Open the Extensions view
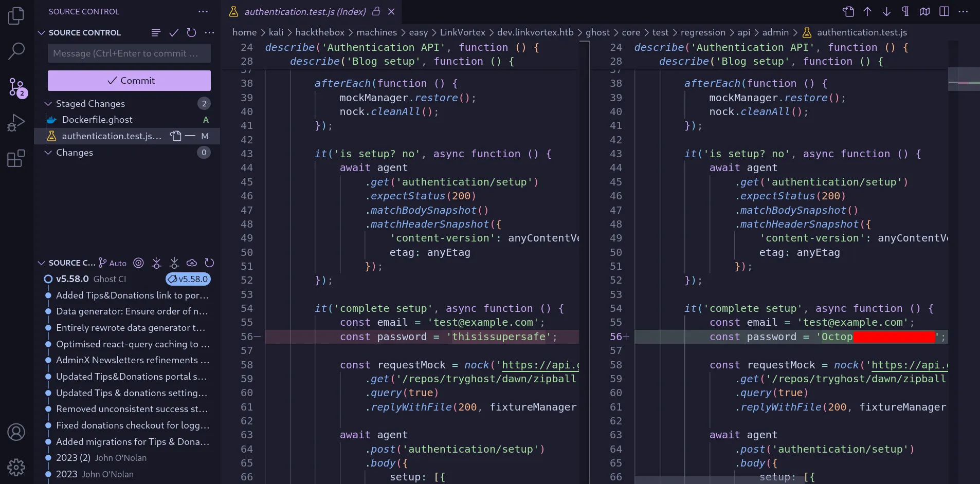 [x=16, y=158]
